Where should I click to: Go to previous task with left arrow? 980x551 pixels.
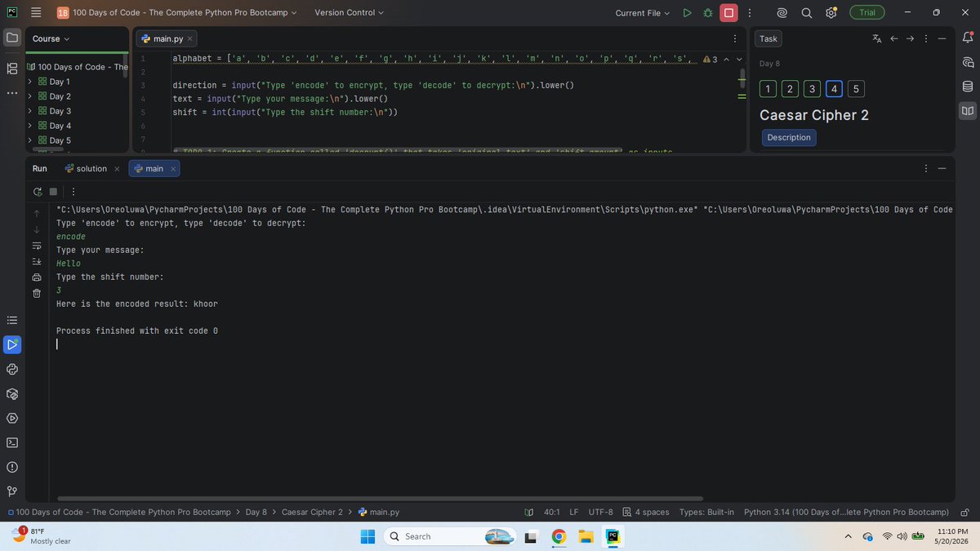(893, 38)
